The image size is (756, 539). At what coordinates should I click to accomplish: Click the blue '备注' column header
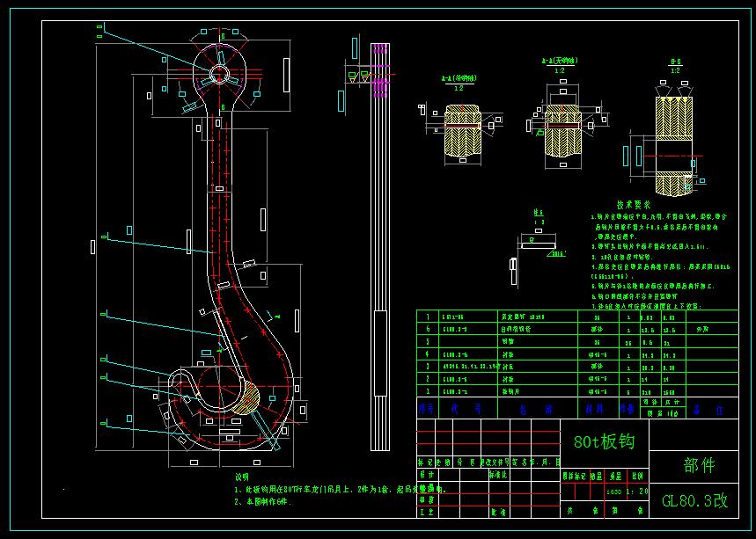click(708, 410)
